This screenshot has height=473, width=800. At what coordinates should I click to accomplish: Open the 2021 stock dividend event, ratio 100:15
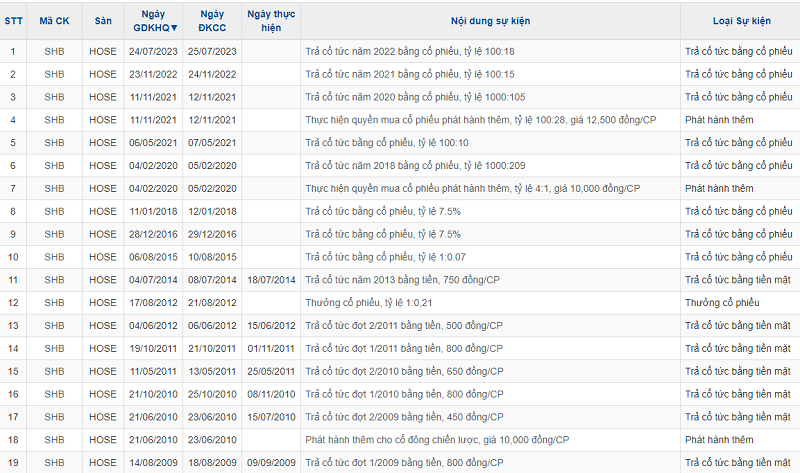click(x=426, y=74)
